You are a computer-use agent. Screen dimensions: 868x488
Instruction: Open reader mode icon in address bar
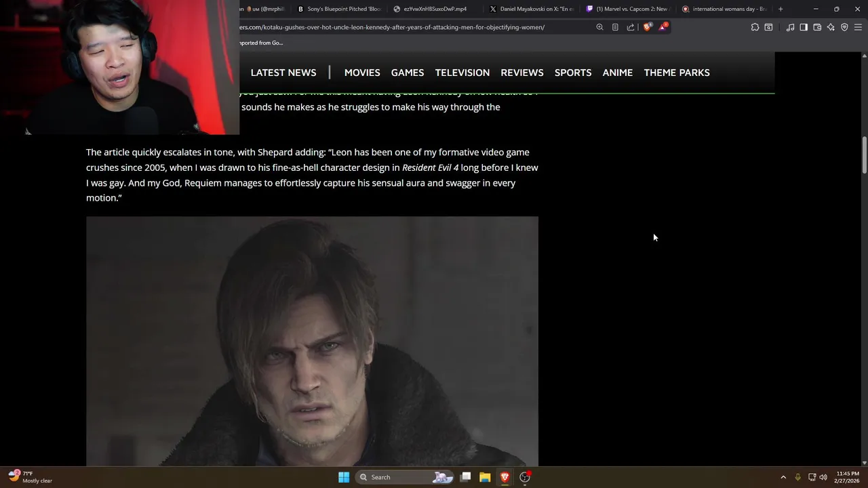coord(615,27)
